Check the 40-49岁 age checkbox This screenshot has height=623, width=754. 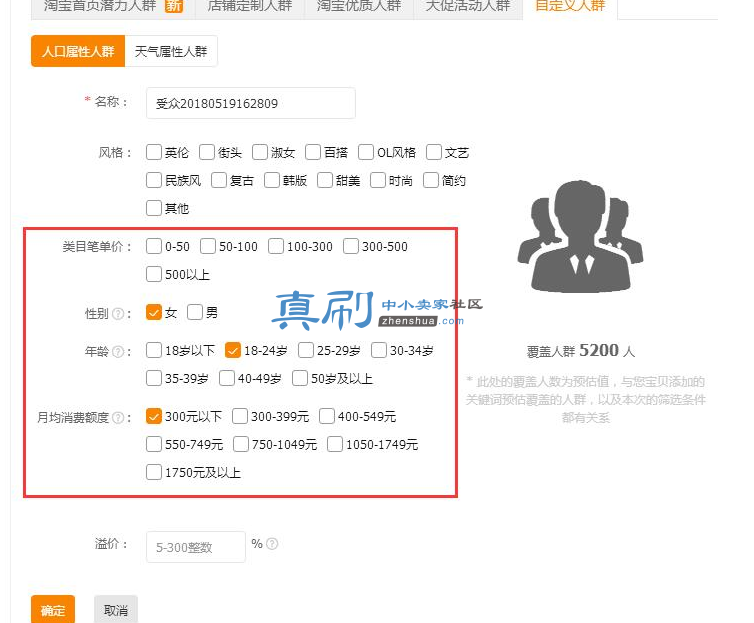point(226,378)
